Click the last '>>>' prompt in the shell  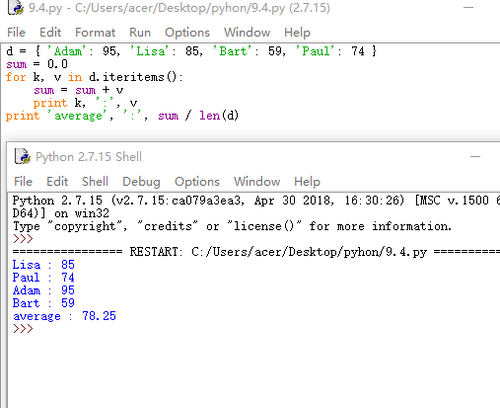[23, 328]
